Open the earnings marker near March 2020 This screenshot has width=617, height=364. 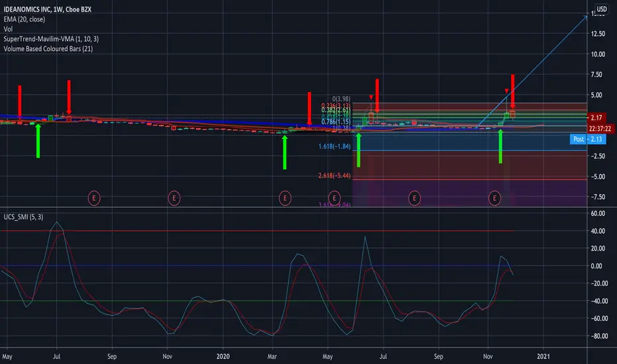pyautogui.click(x=285, y=198)
